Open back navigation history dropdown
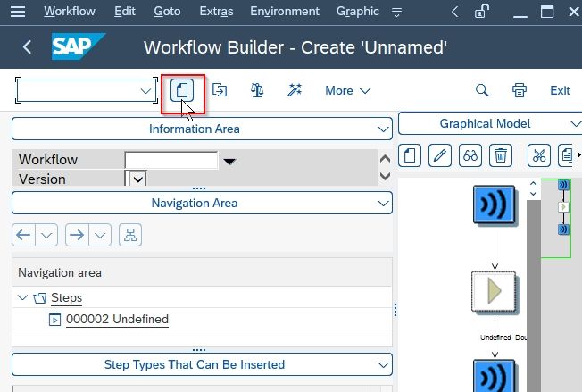582x392 pixels. click(46, 235)
